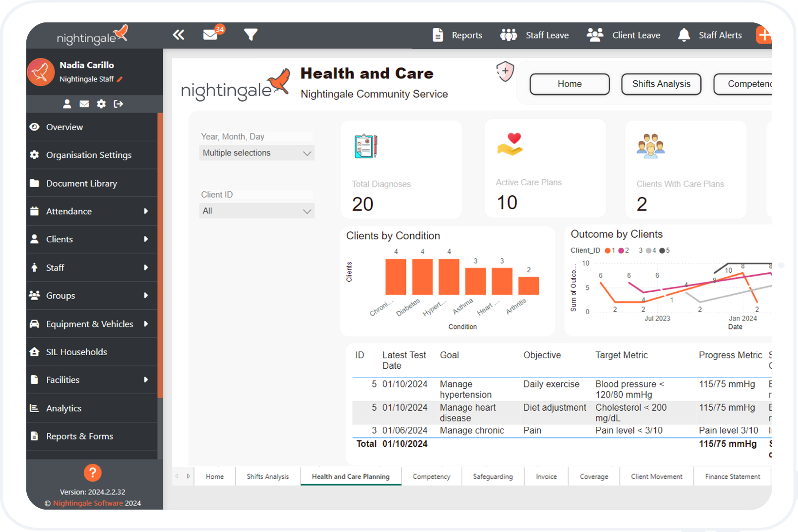
Task: Click the Home button near the page header
Action: pos(569,84)
